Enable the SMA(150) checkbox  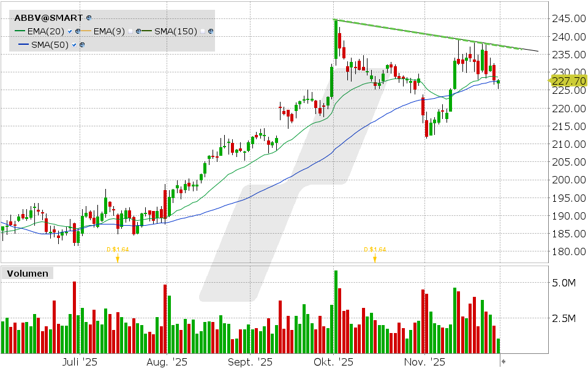point(203,31)
